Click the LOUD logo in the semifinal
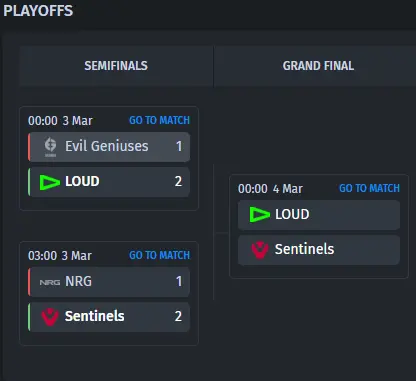The height and width of the screenshot is (381, 416). (x=50, y=182)
